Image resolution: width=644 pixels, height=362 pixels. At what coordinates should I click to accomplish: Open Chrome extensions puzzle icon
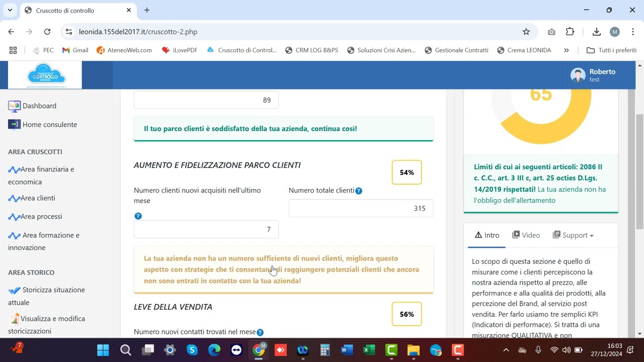(570, 32)
